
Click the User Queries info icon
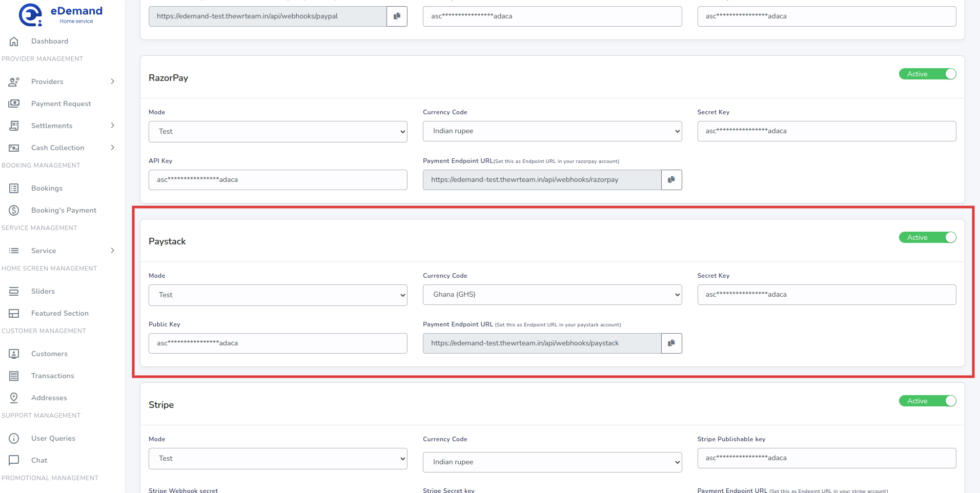click(14, 438)
